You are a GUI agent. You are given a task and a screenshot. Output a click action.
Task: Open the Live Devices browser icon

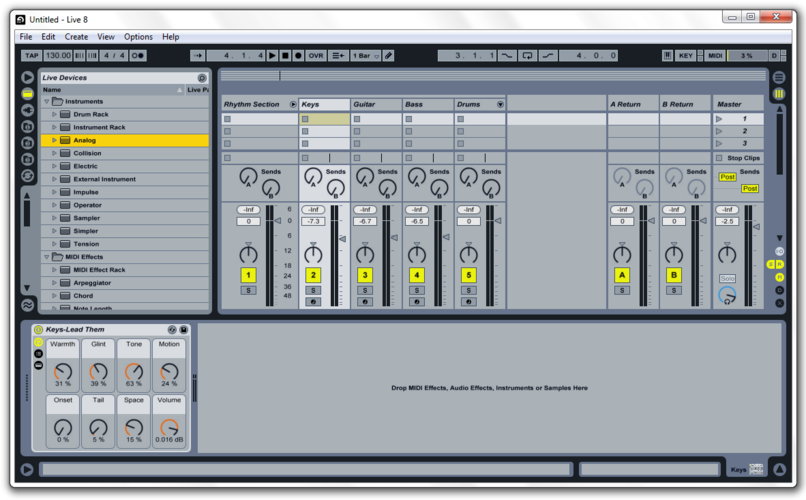27,94
